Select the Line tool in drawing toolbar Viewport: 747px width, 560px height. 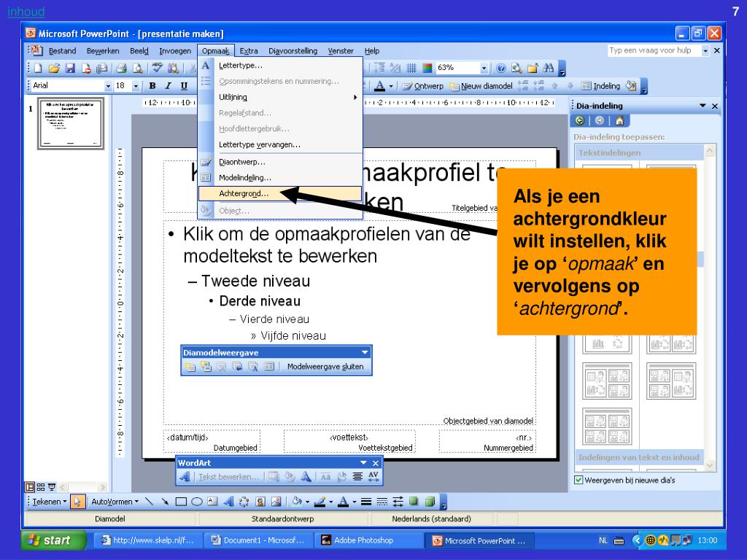pyautogui.click(x=149, y=502)
